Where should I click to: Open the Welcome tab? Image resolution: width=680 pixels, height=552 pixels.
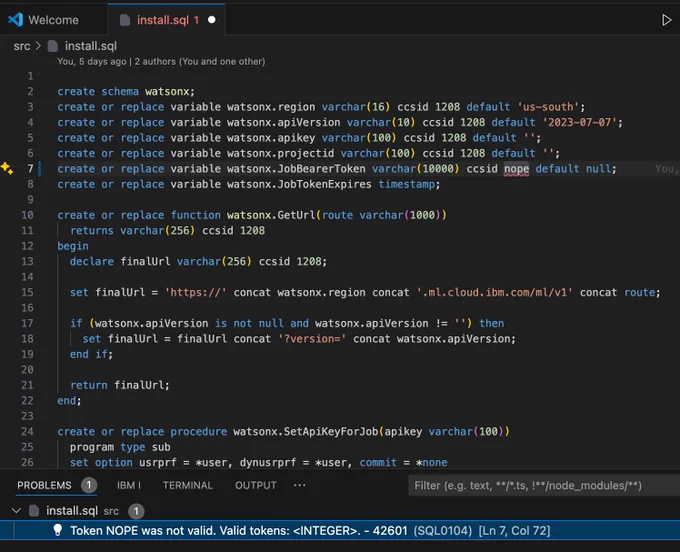point(53,20)
